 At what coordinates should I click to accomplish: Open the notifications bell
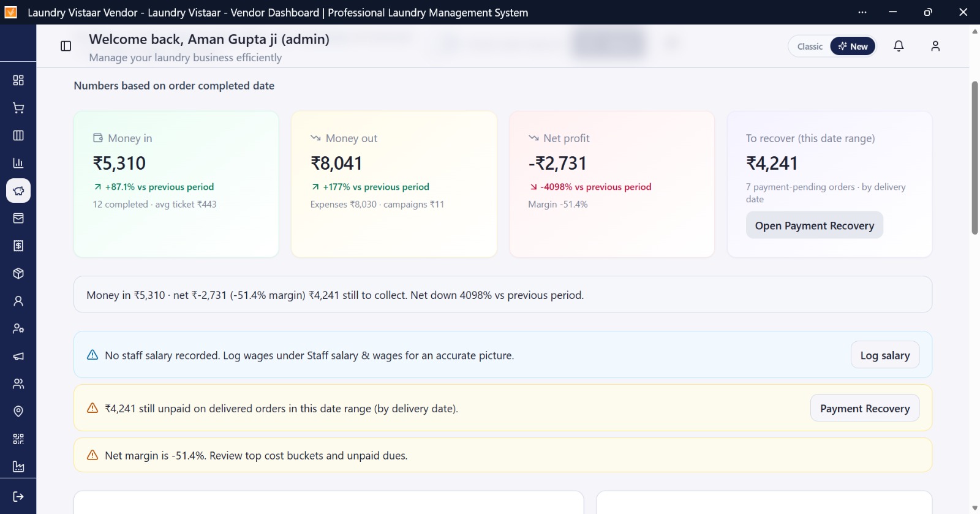899,46
